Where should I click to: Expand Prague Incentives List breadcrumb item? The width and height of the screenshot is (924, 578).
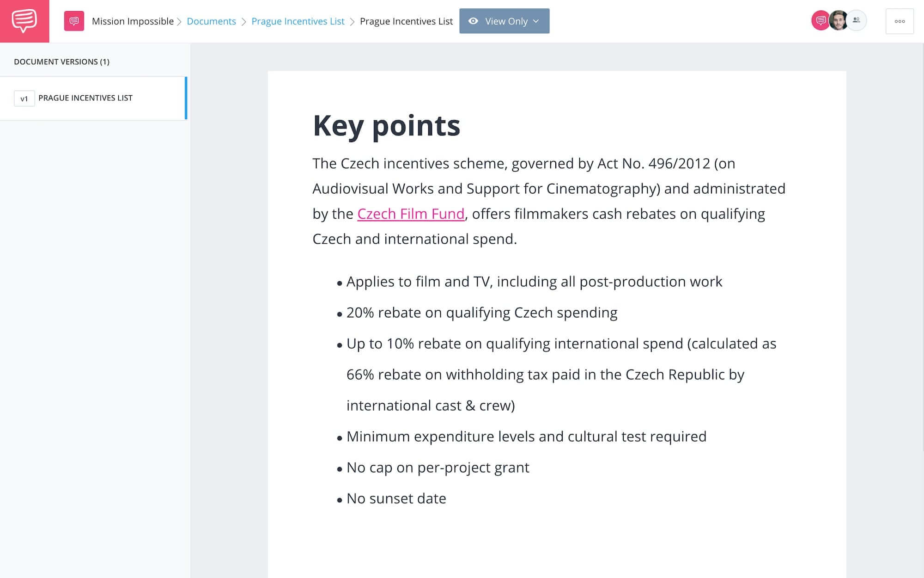[x=298, y=21]
